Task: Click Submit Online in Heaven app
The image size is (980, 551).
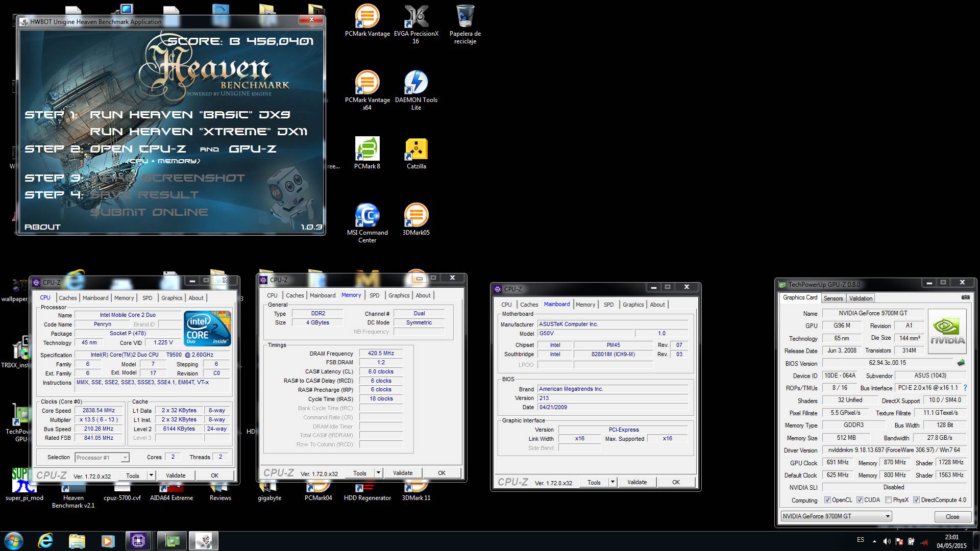Action: [149, 212]
